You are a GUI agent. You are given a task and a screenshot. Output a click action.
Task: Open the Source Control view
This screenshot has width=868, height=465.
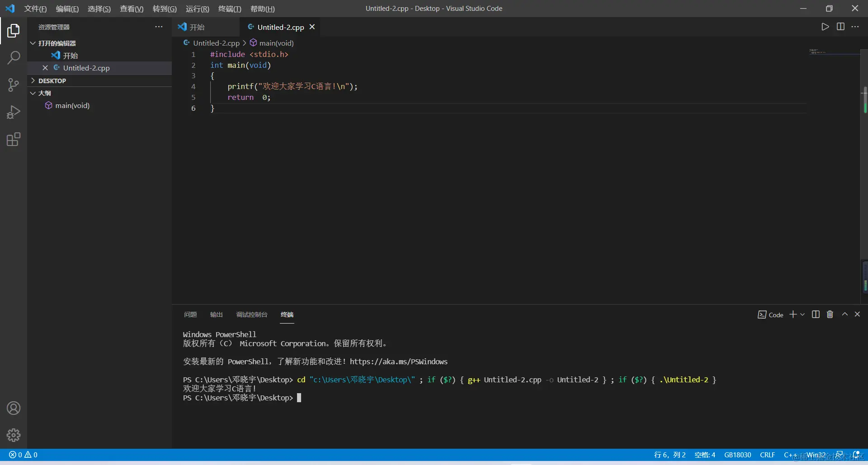click(x=14, y=85)
